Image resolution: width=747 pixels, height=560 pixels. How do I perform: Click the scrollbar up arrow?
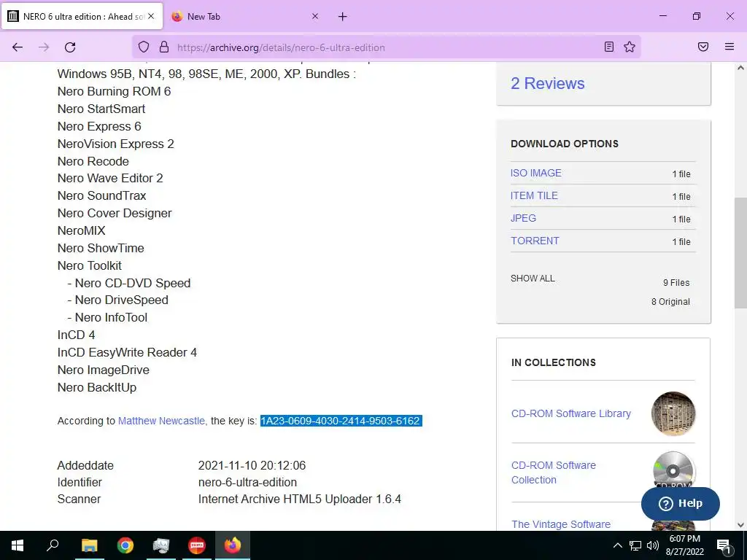coord(740,68)
